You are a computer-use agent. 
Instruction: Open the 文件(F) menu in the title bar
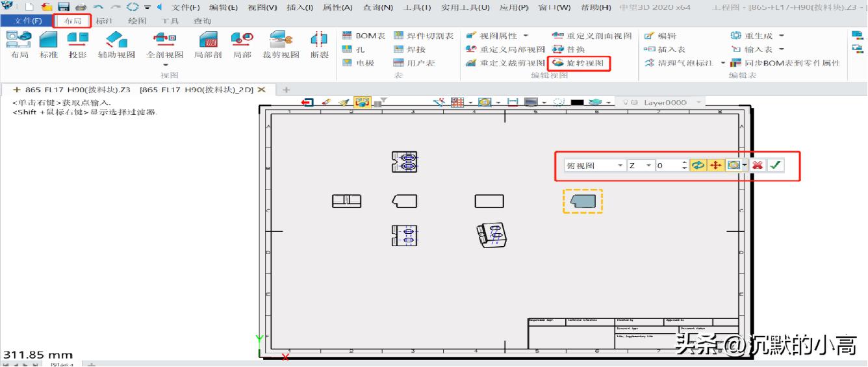pyautogui.click(x=186, y=7)
